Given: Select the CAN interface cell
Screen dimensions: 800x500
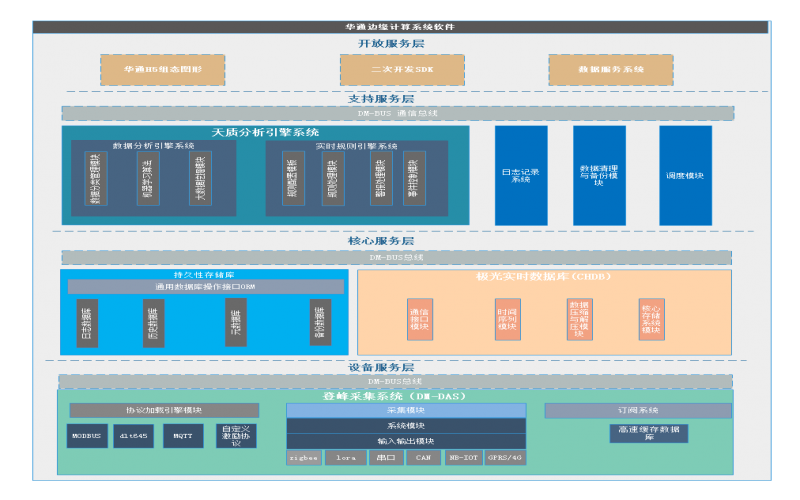Looking at the screenshot, I should pyautogui.click(x=424, y=458).
